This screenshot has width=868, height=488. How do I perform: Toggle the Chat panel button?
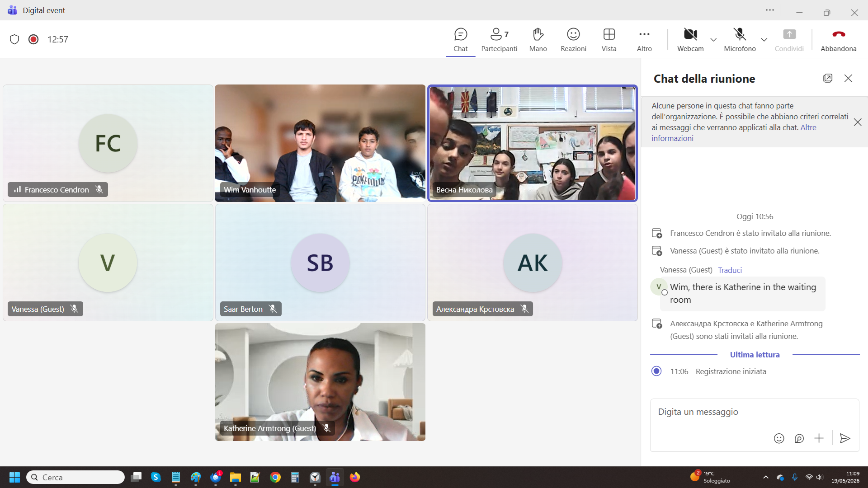point(461,40)
